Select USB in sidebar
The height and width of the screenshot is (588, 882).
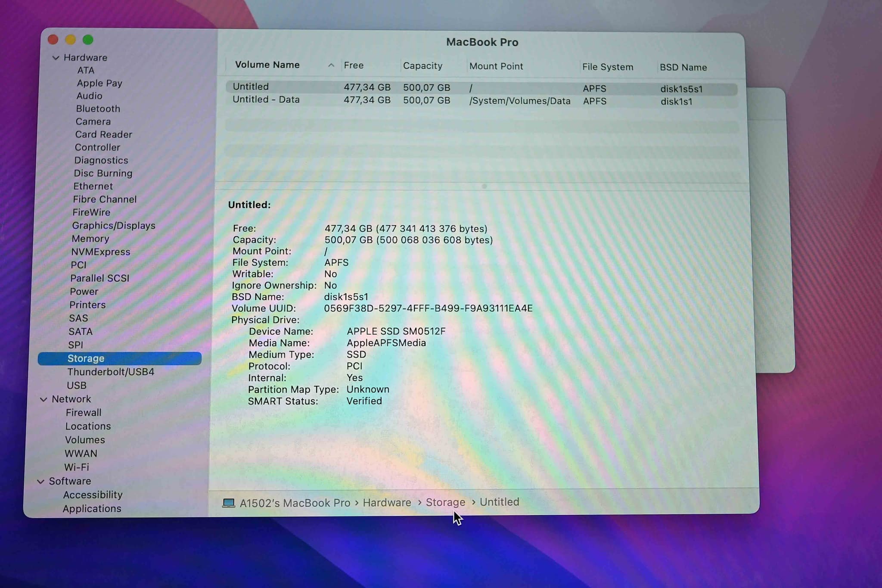coord(77,386)
